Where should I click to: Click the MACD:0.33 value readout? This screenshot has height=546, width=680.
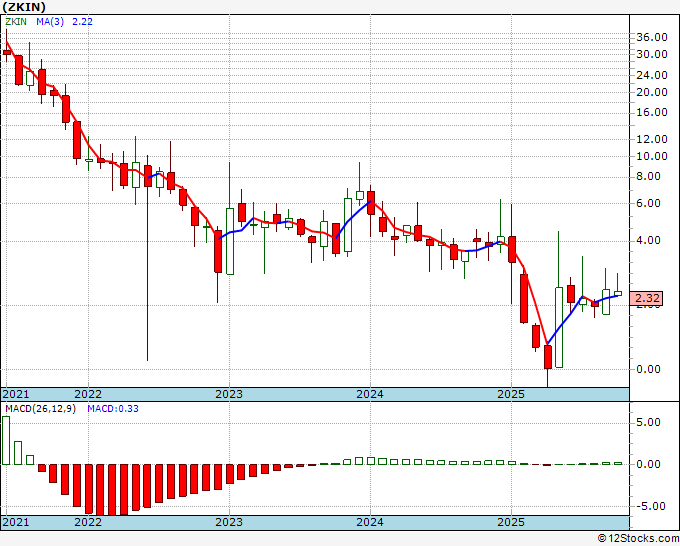[x=113, y=409]
